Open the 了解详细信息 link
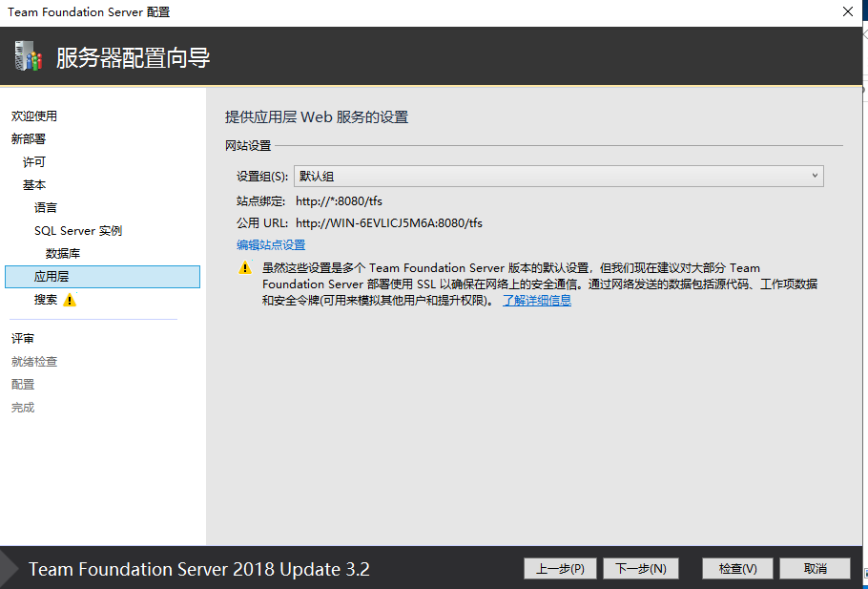 click(x=537, y=301)
